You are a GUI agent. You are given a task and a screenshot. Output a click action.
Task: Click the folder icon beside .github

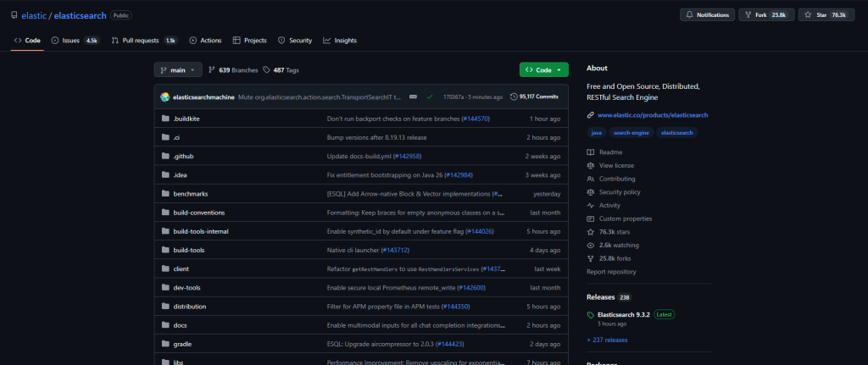[165, 156]
